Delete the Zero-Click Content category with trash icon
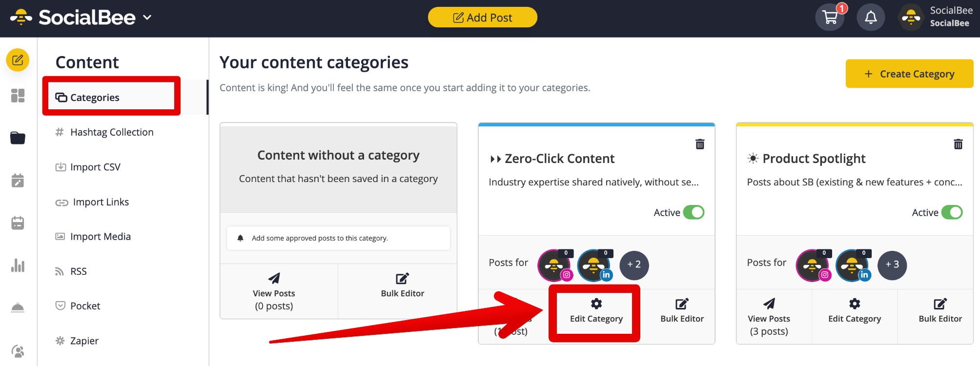The height and width of the screenshot is (366, 980). click(x=700, y=144)
